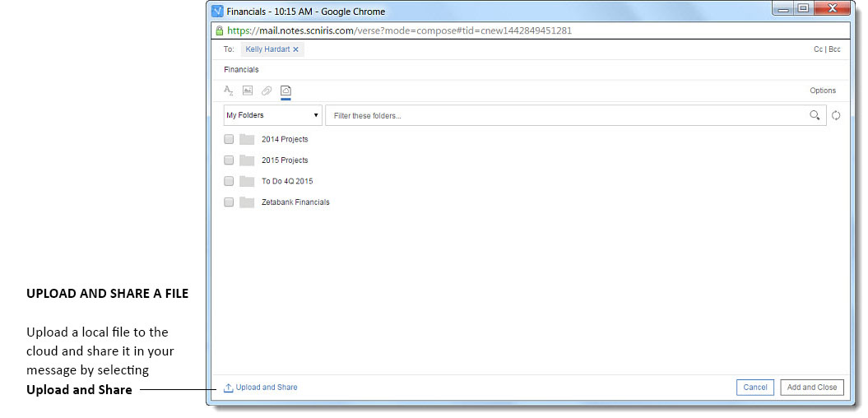Show the Cc field
Screen dimensions: 868x418
[818, 49]
